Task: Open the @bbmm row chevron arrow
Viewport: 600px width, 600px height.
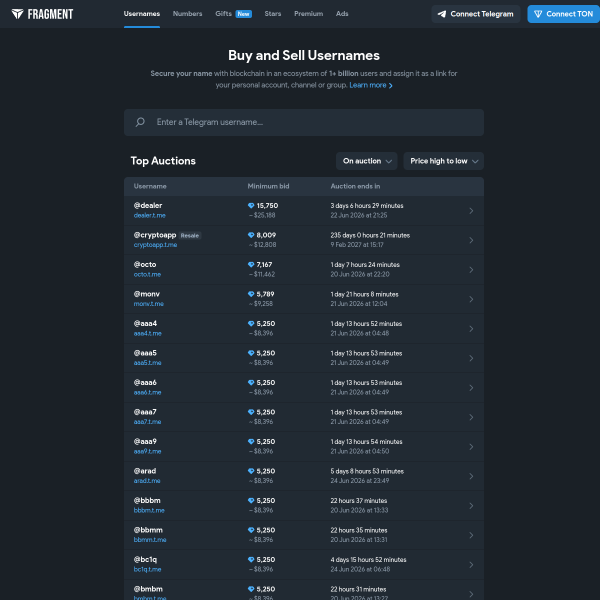Action: pyautogui.click(x=471, y=535)
